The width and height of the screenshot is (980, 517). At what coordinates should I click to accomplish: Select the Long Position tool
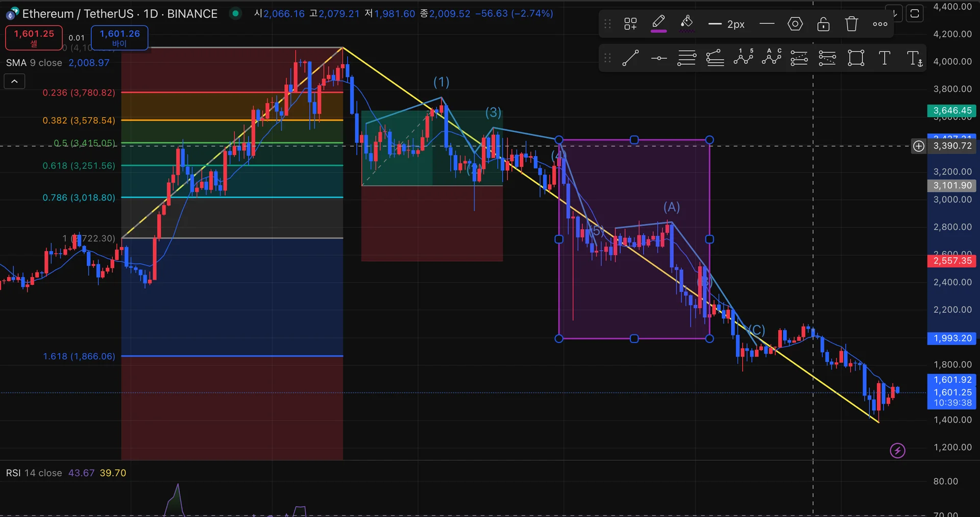[x=799, y=58]
